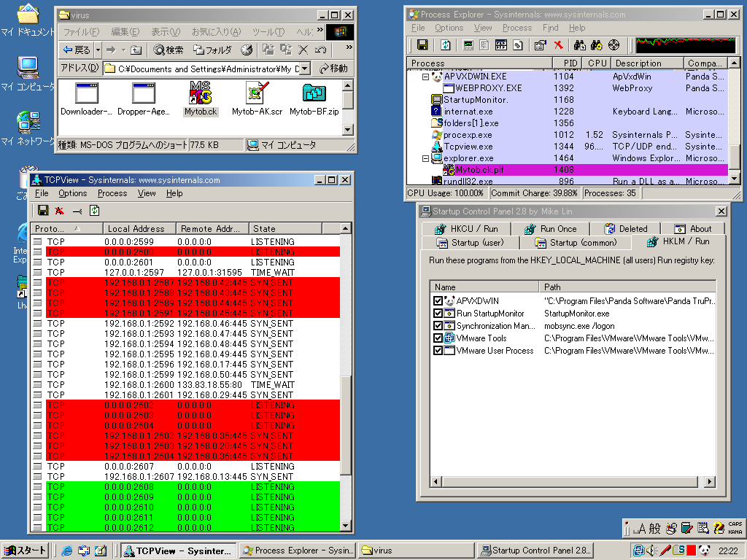Image resolution: width=747 pixels, height=560 pixels.
Task: Click the Kill Process red X icon
Action: pyautogui.click(x=558, y=45)
